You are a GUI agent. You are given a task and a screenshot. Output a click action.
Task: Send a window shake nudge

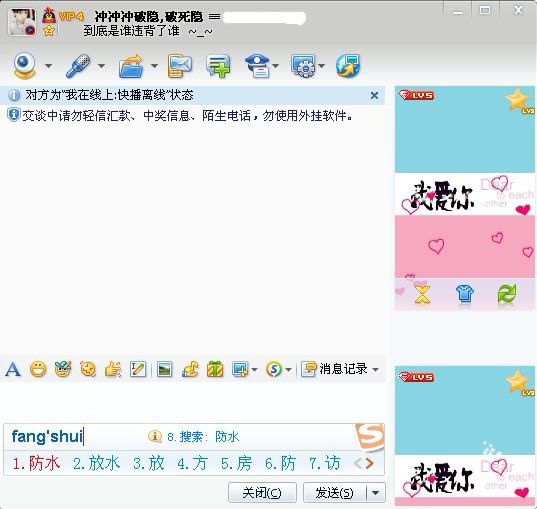(88, 369)
